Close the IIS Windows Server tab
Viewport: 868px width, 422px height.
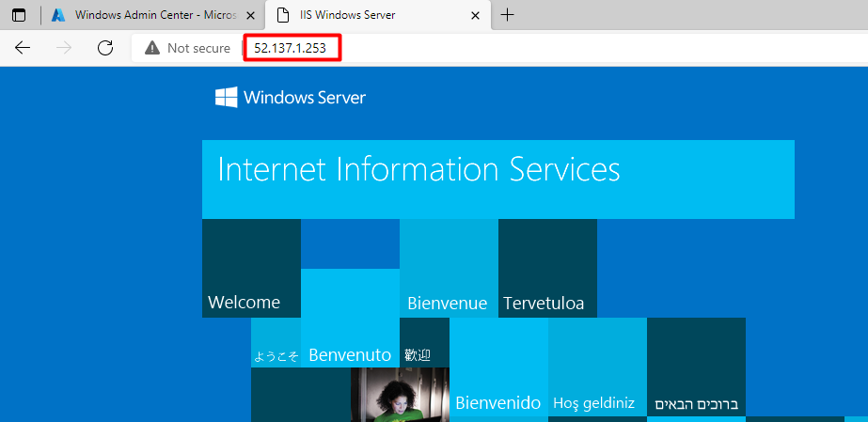click(x=475, y=15)
